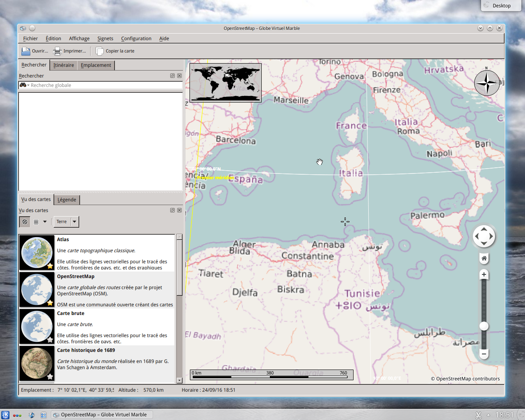The height and width of the screenshot is (420, 525).
Task: Click the map list scroll down arrow
Action: [179, 381]
